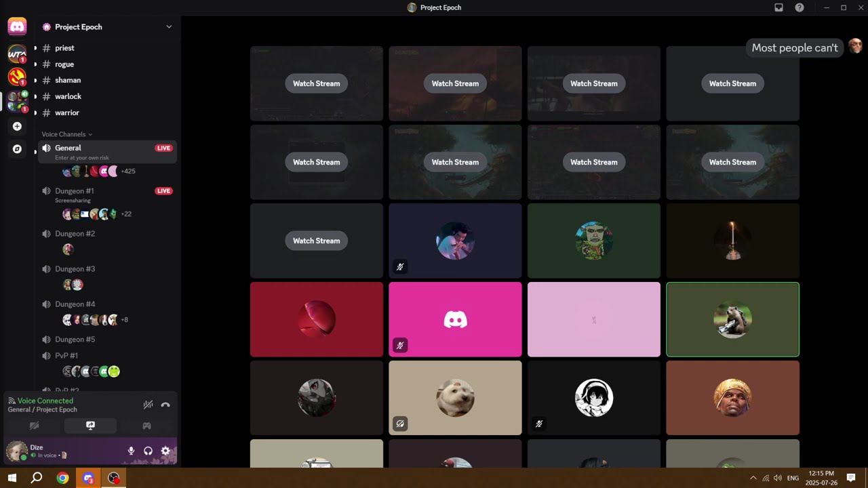
Task: Click the green Voice Connected status text
Action: (45, 401)
